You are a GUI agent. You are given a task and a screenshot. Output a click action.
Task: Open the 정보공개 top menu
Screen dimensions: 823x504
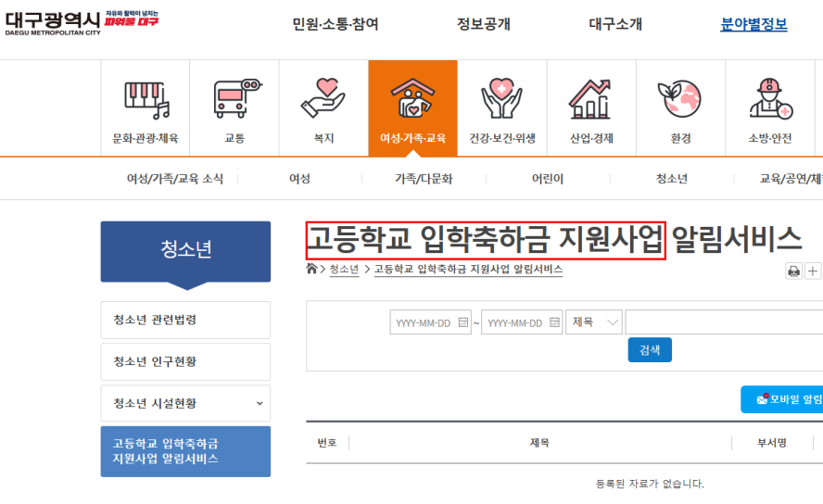[x=484, y=24]
